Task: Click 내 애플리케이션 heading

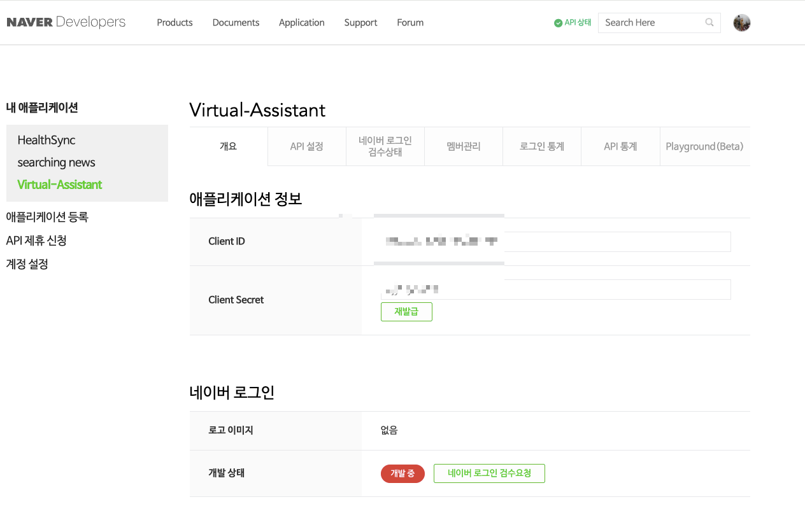Action: (42, 108)
